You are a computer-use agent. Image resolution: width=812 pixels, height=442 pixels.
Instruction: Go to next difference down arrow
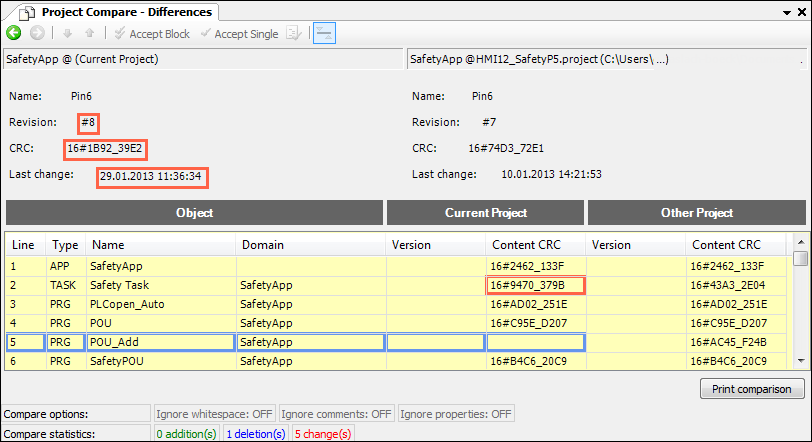[x=68, y=33]
